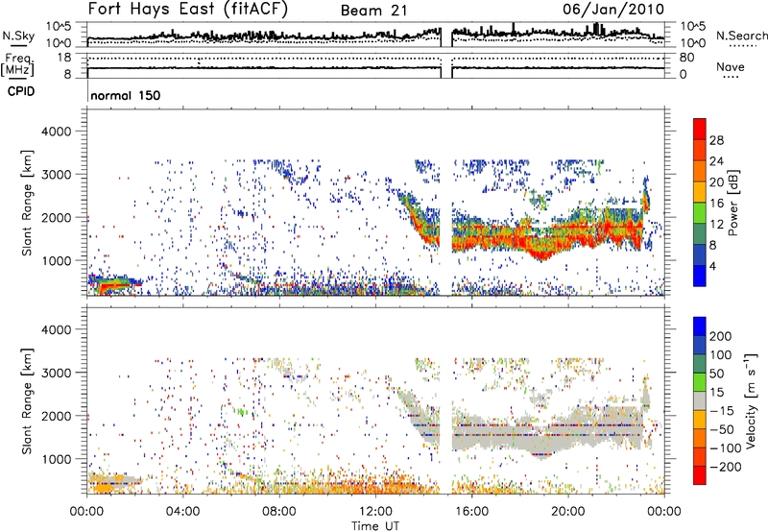Click the 'N.Sky' legend label
The height and width of the screenshot is (532, 768).
(x=18, y=36)
